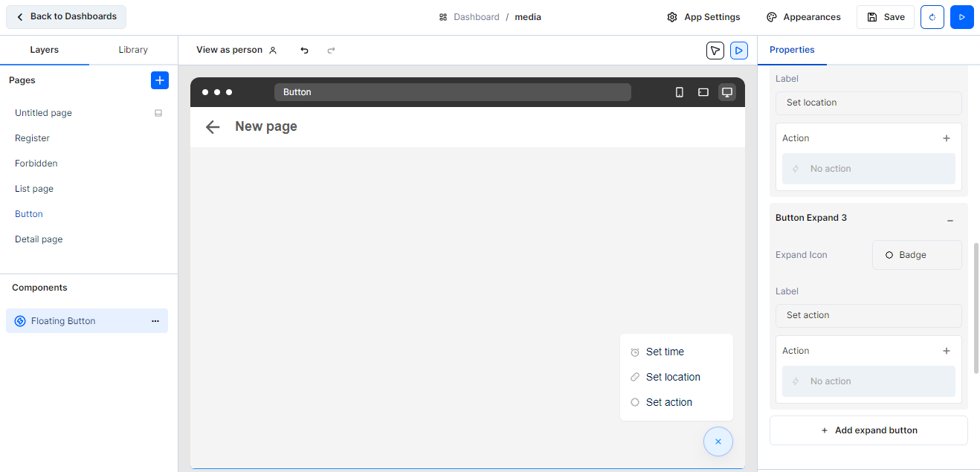Collapse the Button Expand 3 section

click(x=950, y=221)
